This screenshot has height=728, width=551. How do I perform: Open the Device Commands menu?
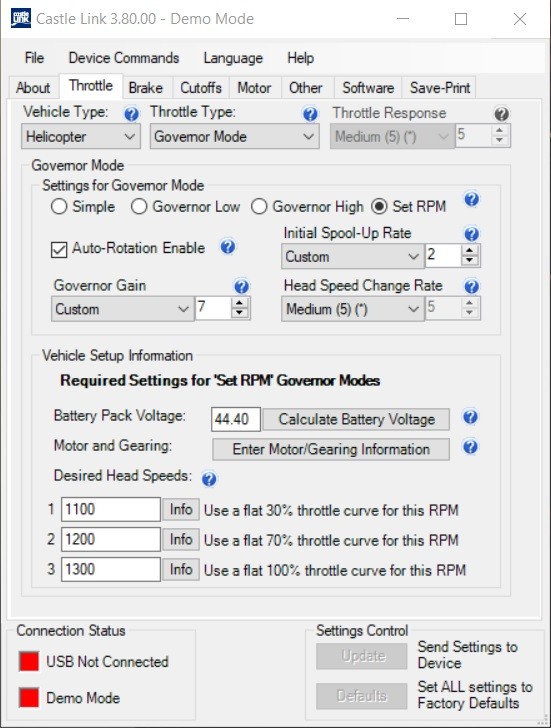point(124,58)
